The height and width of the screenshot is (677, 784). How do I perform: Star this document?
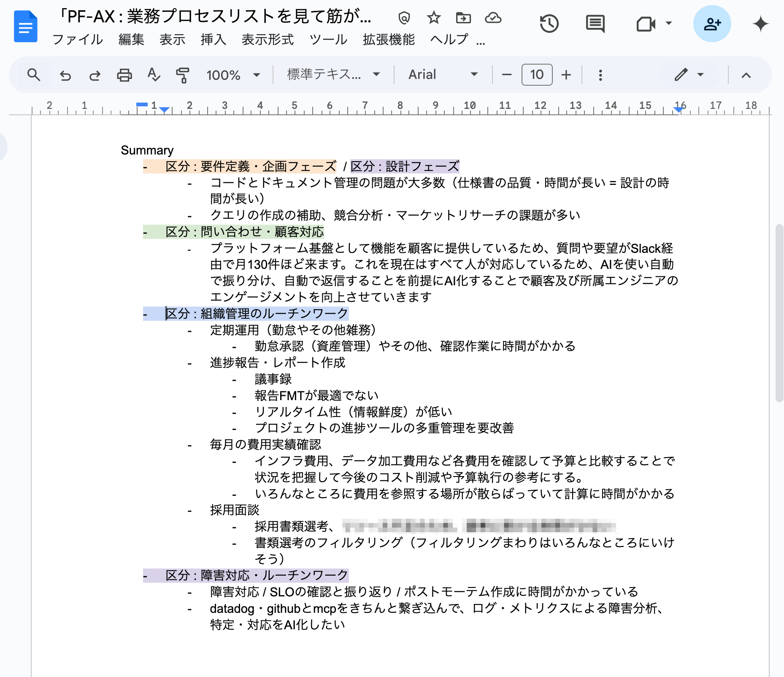[x=433, y=18]
